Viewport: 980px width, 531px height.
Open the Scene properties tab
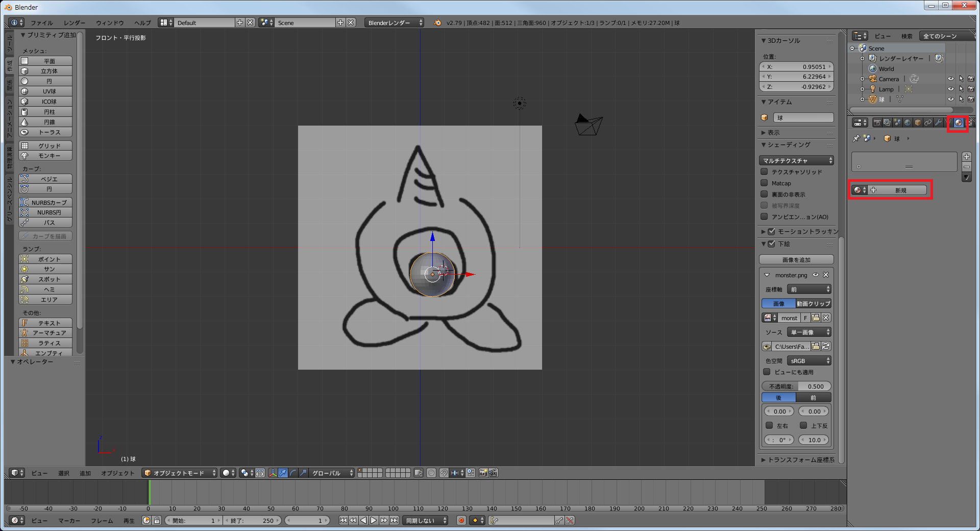[897, 123]
